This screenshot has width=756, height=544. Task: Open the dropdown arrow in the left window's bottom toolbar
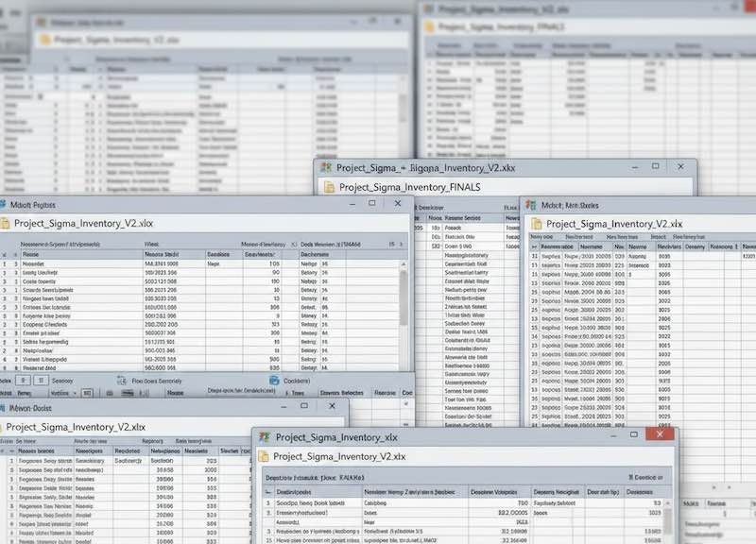coord(77,392)
